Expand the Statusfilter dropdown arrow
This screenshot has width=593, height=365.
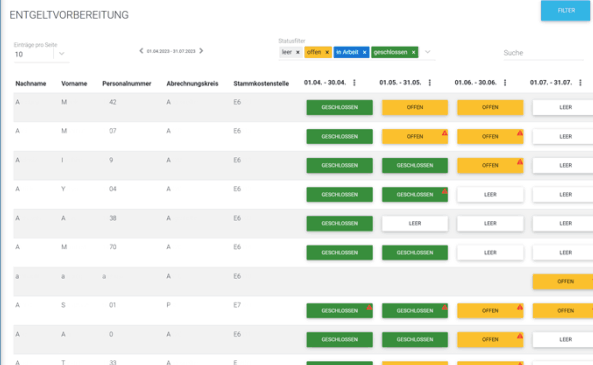click(x=427, y=52)
